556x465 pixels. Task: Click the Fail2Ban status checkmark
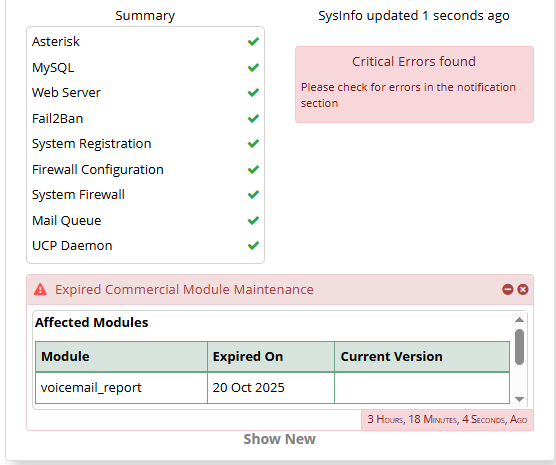coord(253,118)
